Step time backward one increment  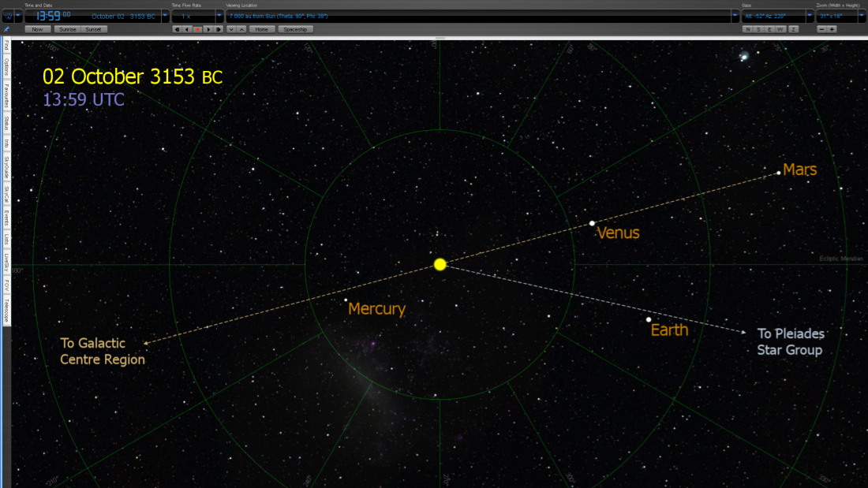pos(177,29)
